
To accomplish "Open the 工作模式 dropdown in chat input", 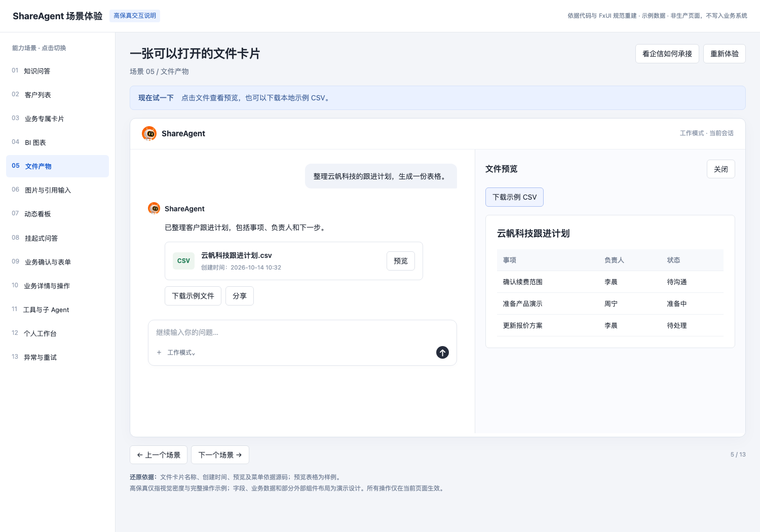I will coord(181,353).
